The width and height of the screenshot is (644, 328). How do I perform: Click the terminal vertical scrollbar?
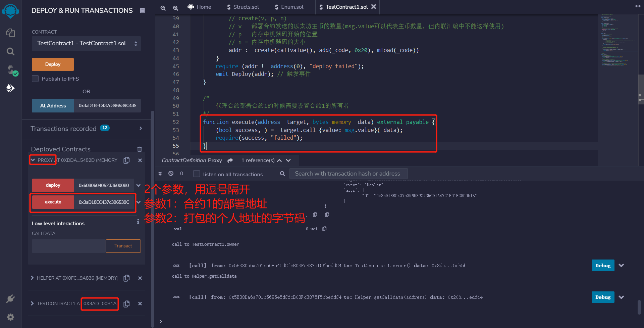639,308
